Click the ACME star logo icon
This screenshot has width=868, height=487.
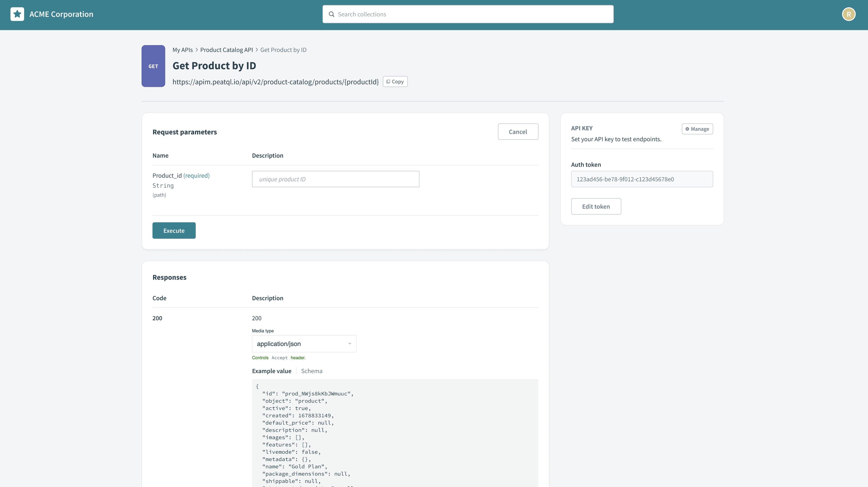point(17,14)
